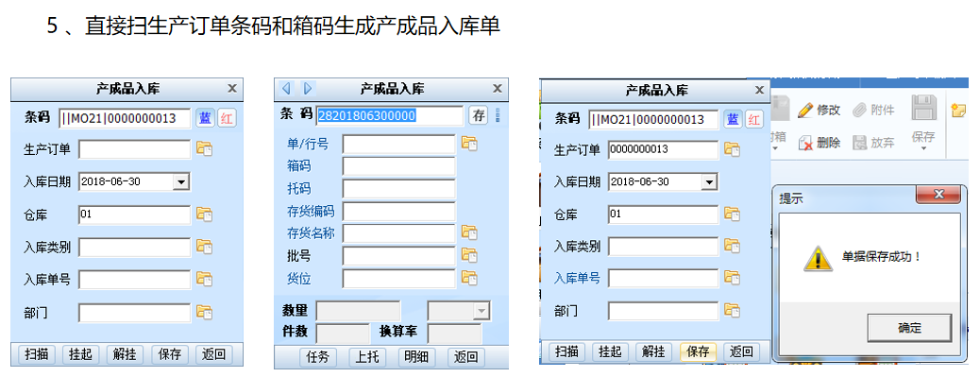The width and height of the screenshot is (980, 377).
Task: Open 入库类别 lookup folder icon in left panel
Action: (x=204, y=247)
